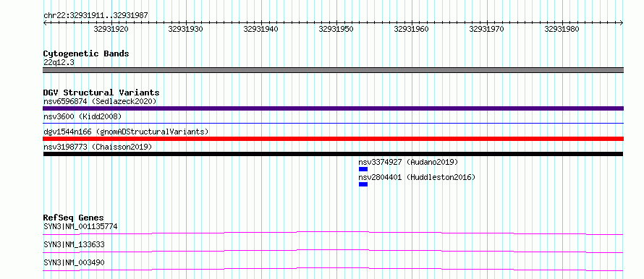Click the small blue nsv2804401 variant block

[x=363, y=184]
